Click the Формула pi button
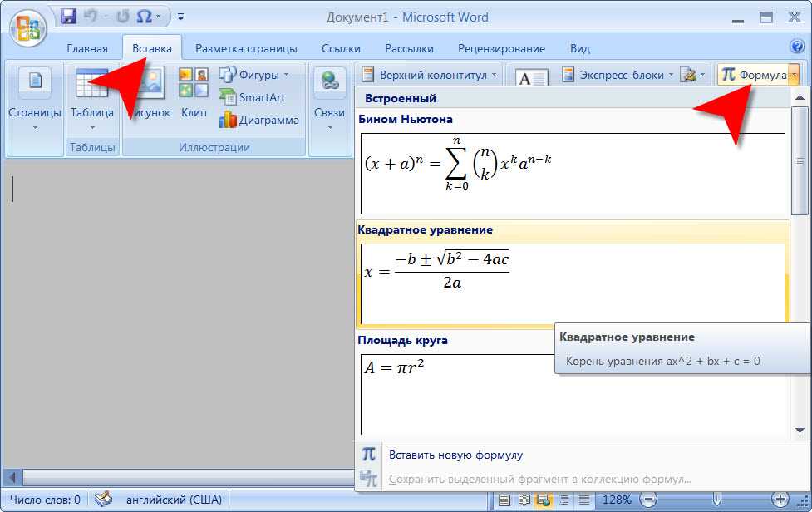 [x=754, y=75]
